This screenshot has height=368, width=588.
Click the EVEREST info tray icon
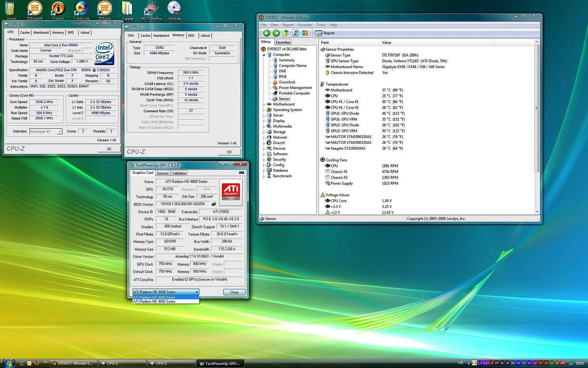pyautogui.click(x=557, y=363)
